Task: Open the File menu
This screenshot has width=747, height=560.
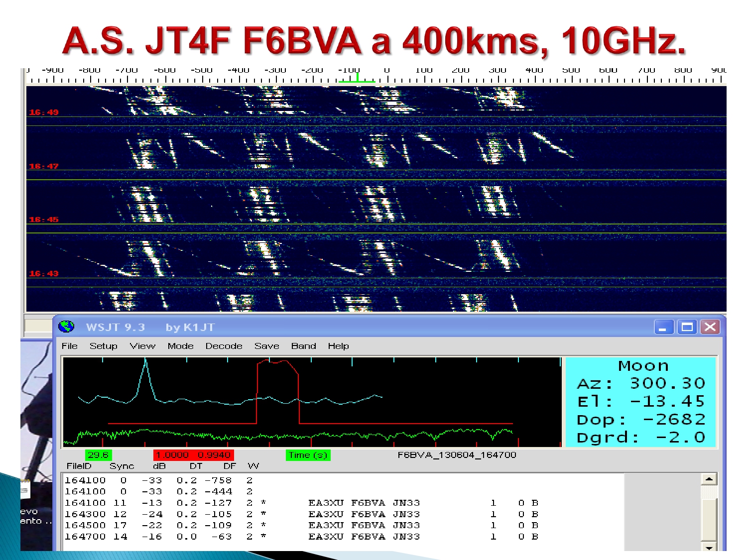Action: click(69, 346)
